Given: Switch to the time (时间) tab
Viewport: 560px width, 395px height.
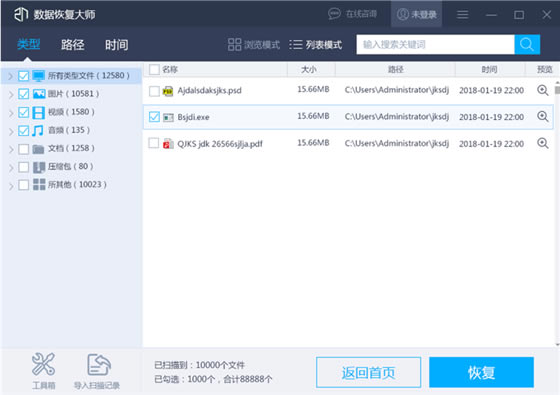Looking at the screenshot, I should point(116,45).
